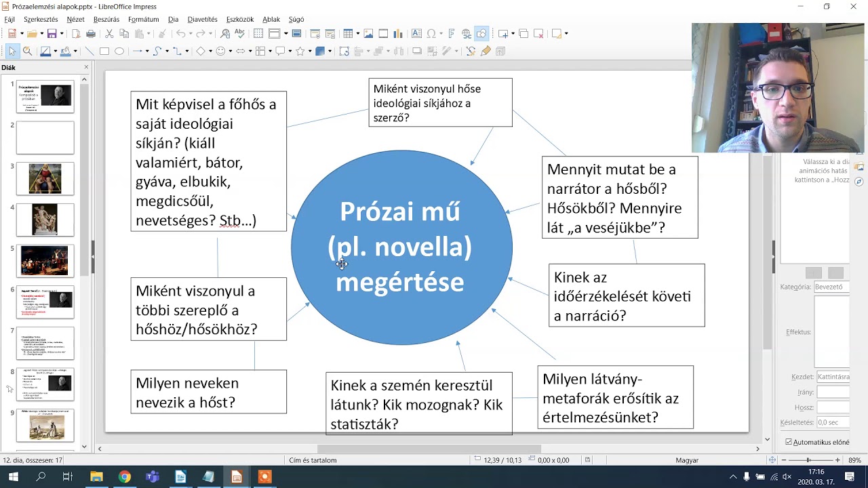Toggle the Display Grid icon
This screenshot has width=868, height=488.
258,34
